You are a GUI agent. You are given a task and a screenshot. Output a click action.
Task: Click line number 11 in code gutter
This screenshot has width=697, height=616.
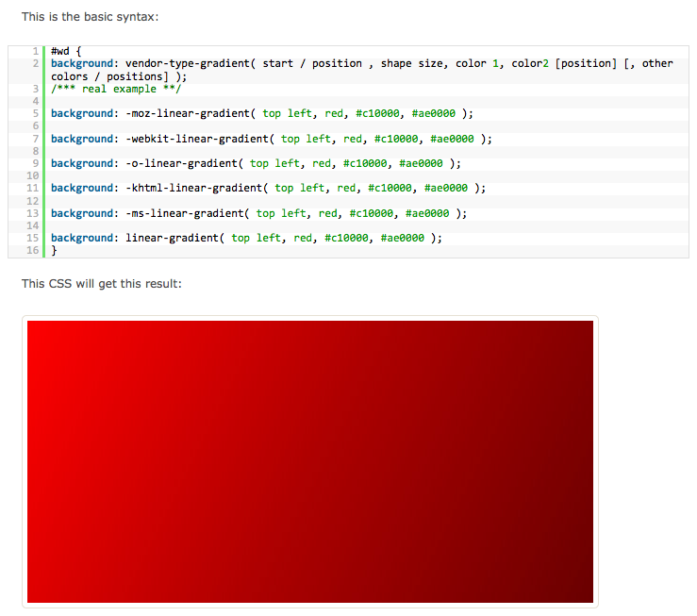point(32,188)
